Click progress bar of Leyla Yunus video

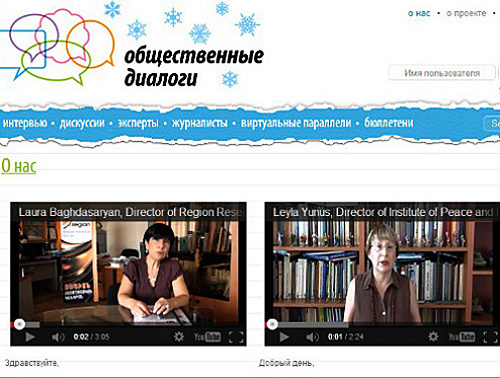(x=382, y=324)
